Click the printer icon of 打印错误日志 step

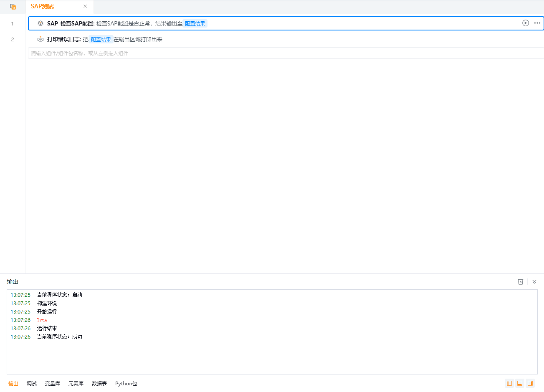pos(40,39)
